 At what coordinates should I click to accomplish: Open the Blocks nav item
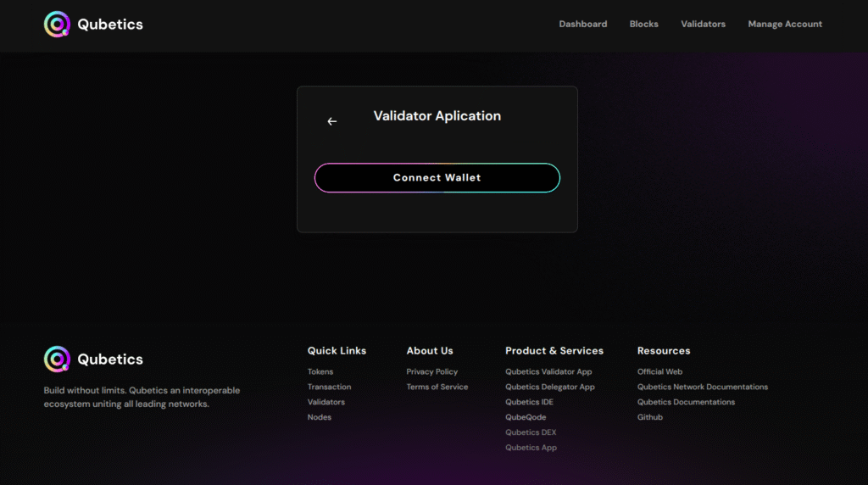644,25
